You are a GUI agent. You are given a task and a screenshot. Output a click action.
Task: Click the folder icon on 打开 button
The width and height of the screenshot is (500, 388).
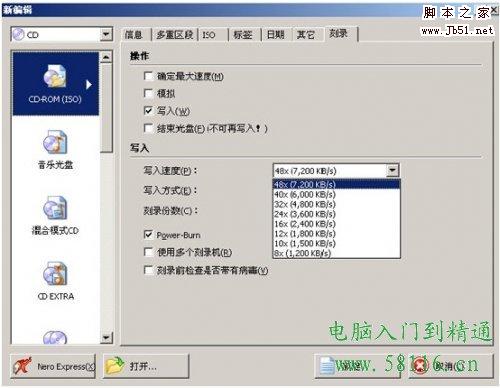[114, 366]
